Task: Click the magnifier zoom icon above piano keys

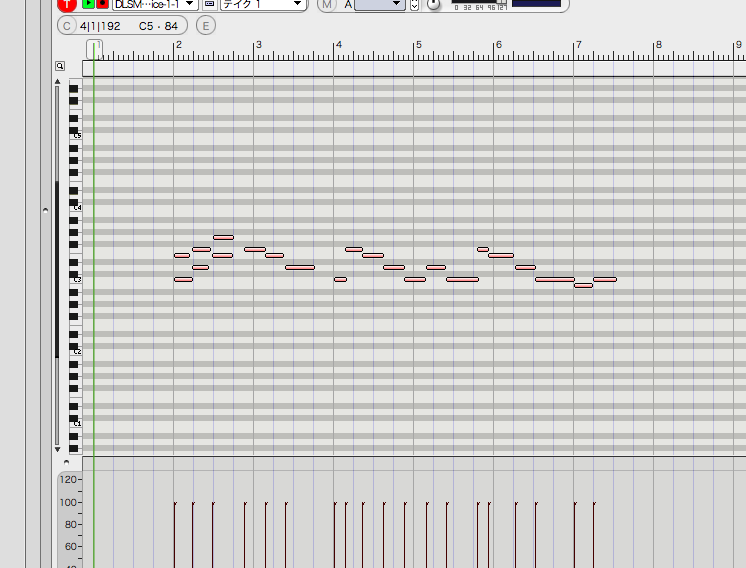Action: 60,66
